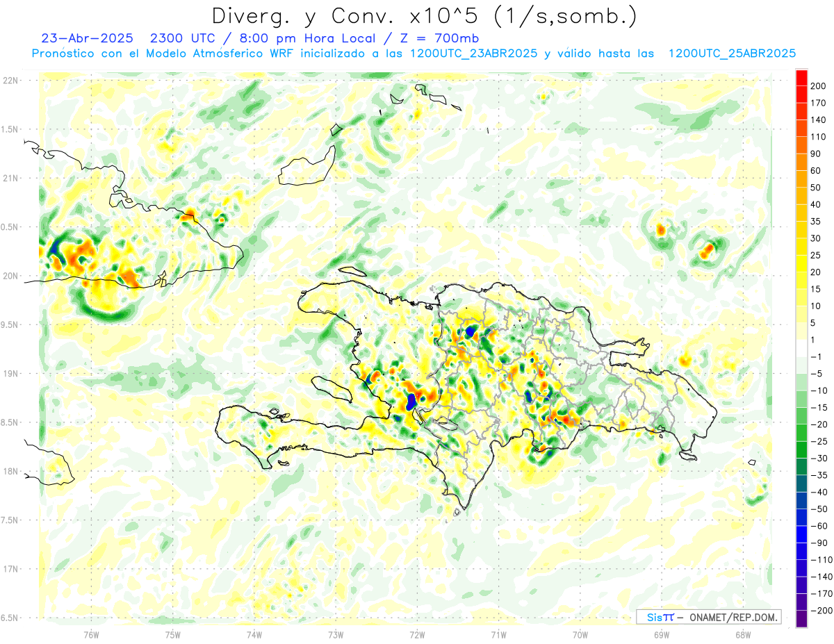Click the '110' value on the color scale
The height and width of the screenshot is (644, 834).
[x=818, y=137]
